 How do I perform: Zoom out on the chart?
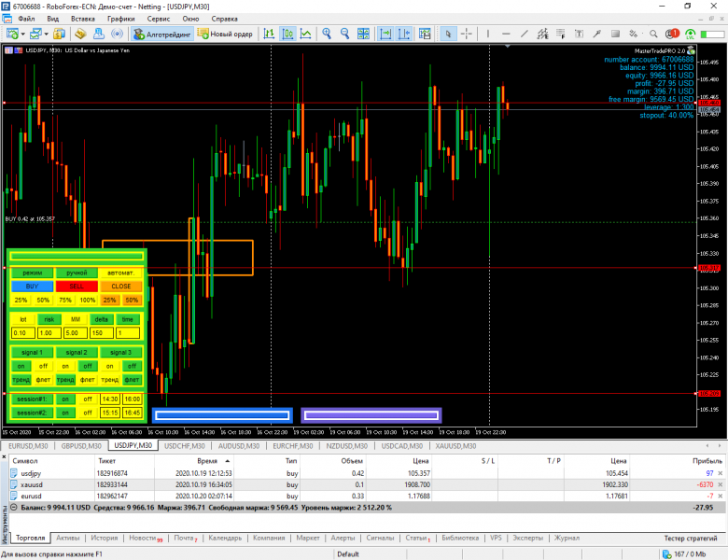click(x=345, y=34)
